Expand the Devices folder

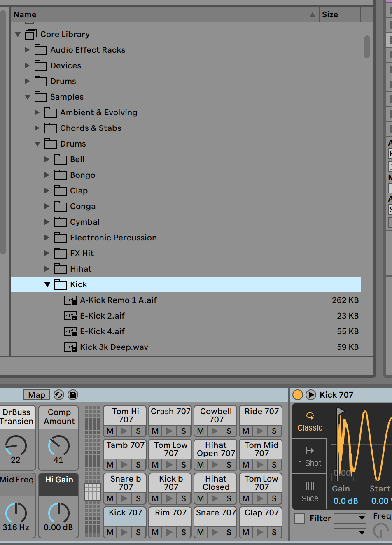point(27,65)
